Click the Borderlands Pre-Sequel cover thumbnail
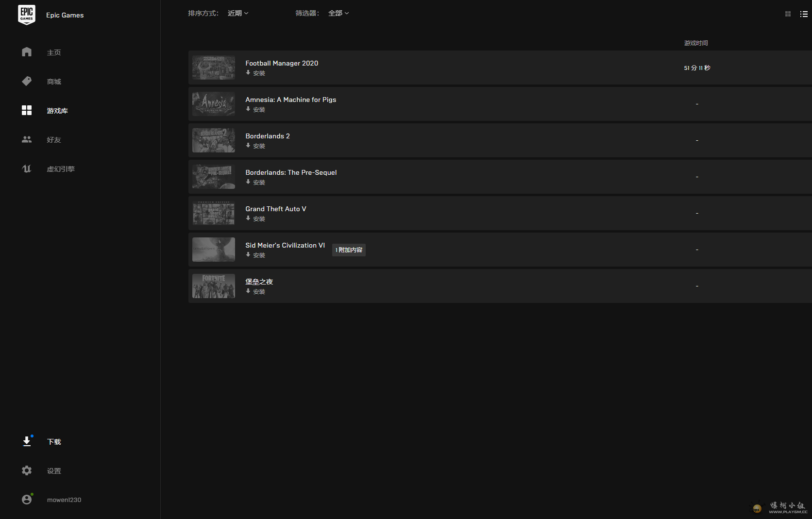Image resolution: width=812 pixels, height=519 pixels. point(214,177)
